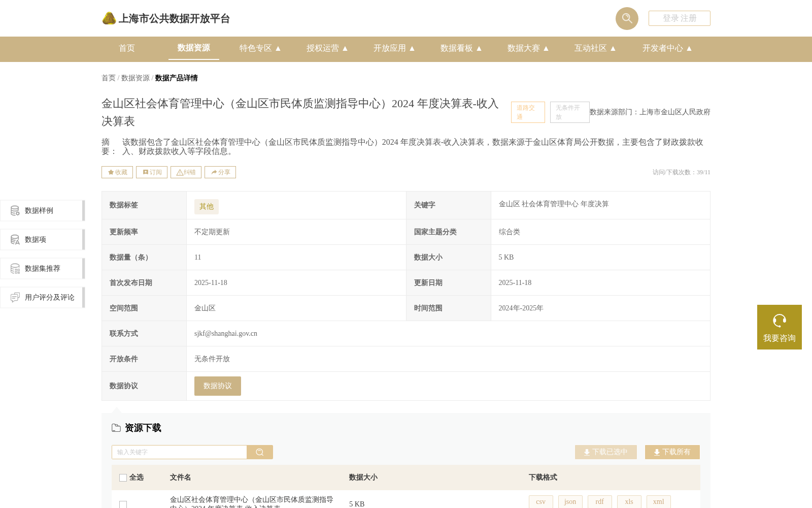Click the 下载所有 button
The image size is (812, 508).
click(x=672, y=452)
